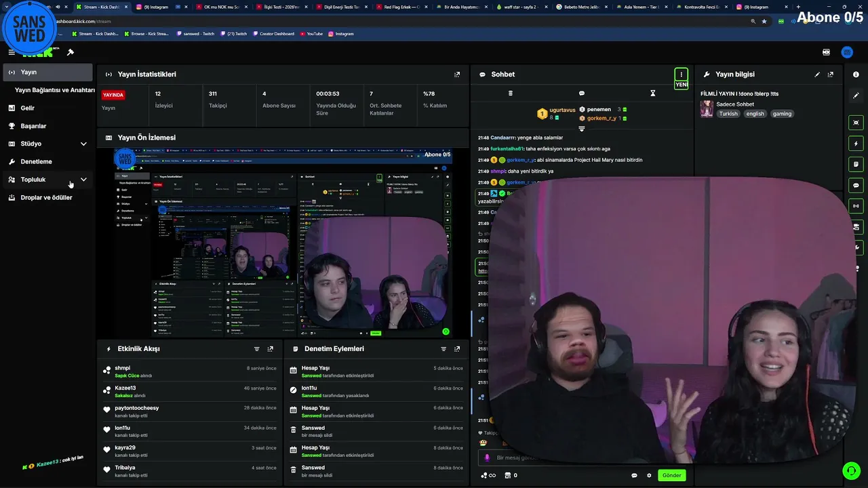This screenshot has height=488, width=868.
Task: Click the channel points infinity icon under chat
Action: (488, 475)
